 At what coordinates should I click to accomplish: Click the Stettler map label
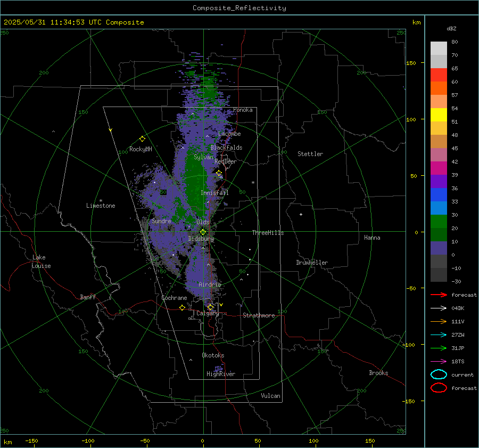pyautogui.click(x=310, y=154)
